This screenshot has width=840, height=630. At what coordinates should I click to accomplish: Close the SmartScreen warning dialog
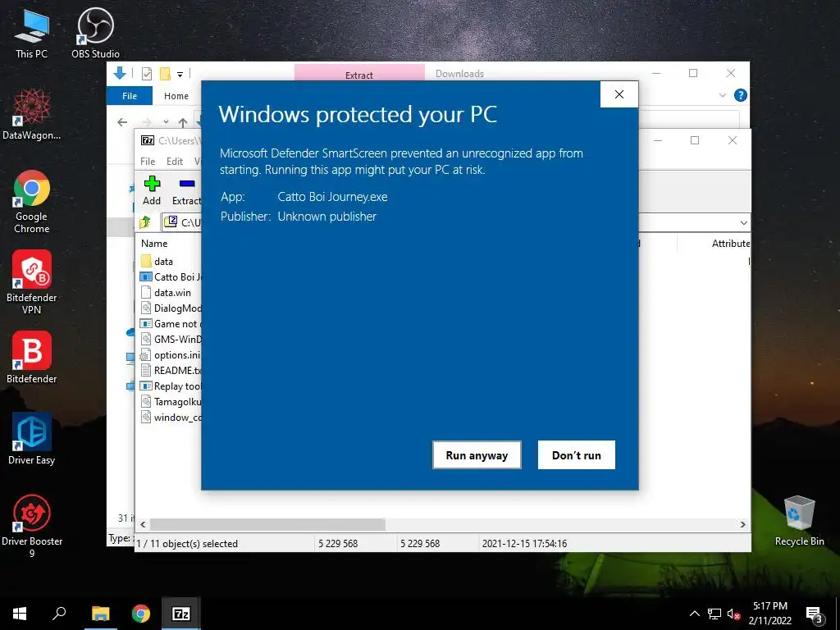tap(619, 94)
